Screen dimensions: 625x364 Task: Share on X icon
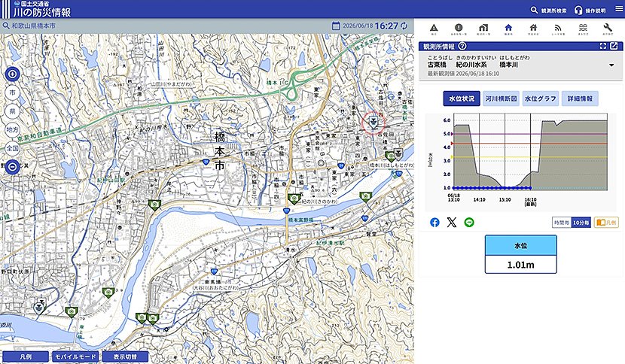tap(452, 222)
